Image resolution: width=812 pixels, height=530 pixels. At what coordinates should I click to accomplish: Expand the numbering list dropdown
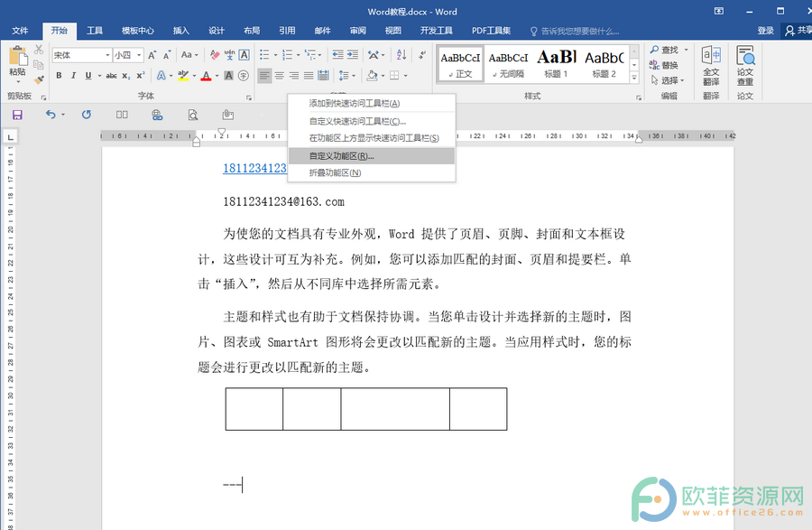click(299, 55)
